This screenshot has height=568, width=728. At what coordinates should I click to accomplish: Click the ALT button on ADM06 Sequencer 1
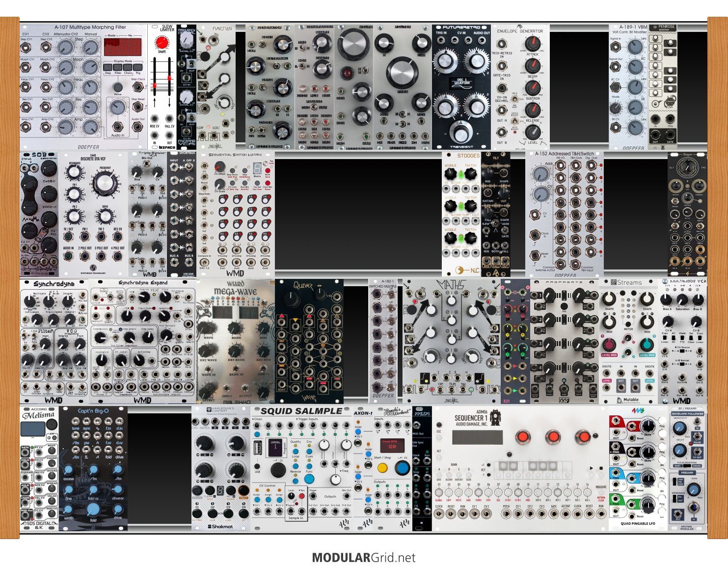(439, 457)
